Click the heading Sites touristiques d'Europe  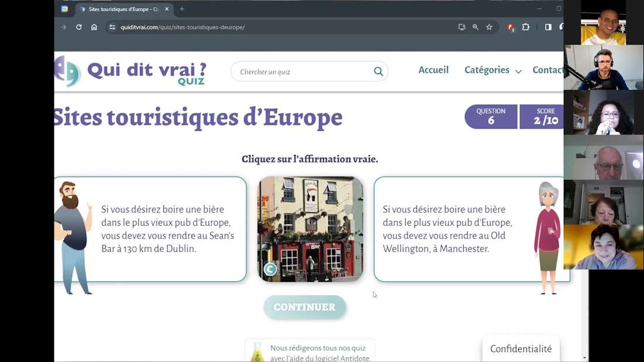[198, 118]
